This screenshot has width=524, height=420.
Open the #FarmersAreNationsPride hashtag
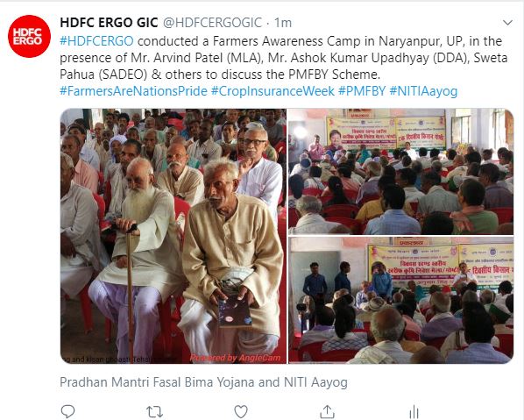(x=133, y=91)
